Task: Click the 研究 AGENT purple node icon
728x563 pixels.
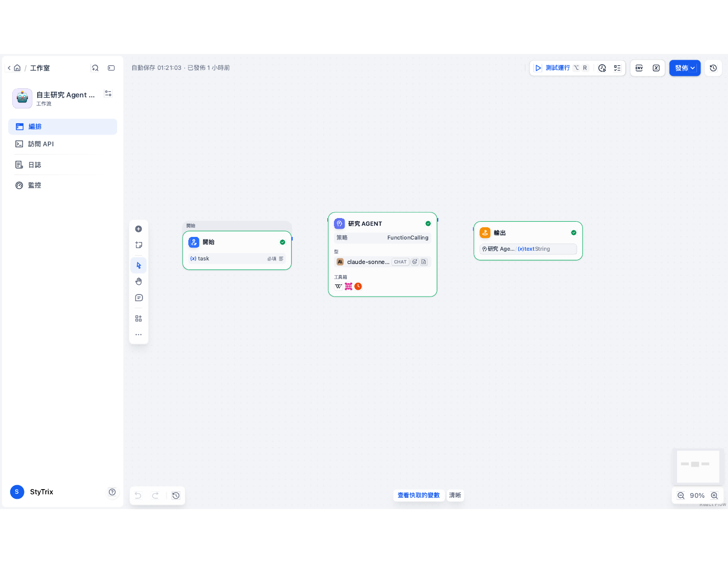Action: [x=340, y=224]
